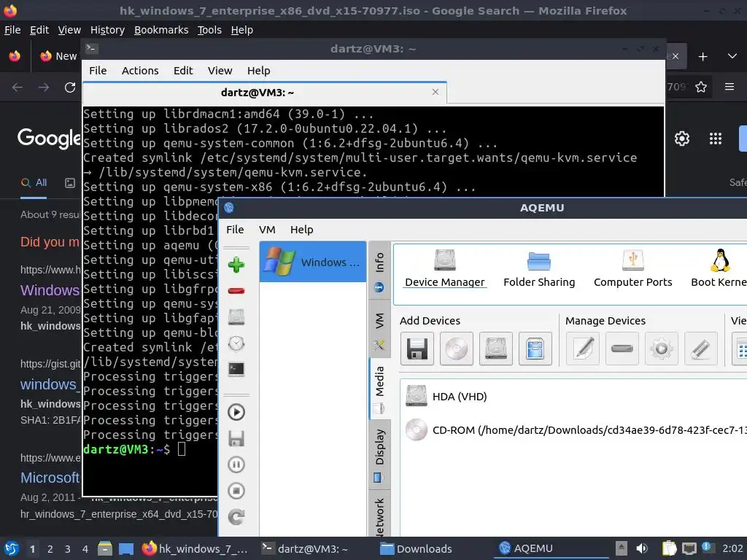Click the clock icon in AQEMU left toolbar
This screenshot has width=747, height=560.
point(236,343)
